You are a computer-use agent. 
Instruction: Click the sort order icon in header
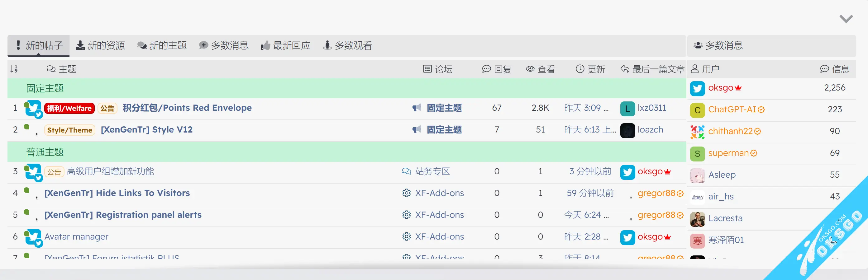(14, 69)
